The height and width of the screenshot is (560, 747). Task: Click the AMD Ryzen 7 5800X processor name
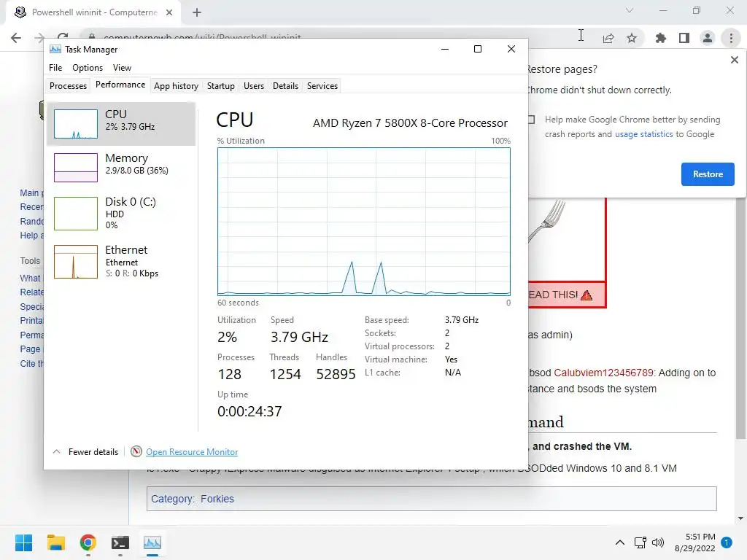click(x=410, y=122)
